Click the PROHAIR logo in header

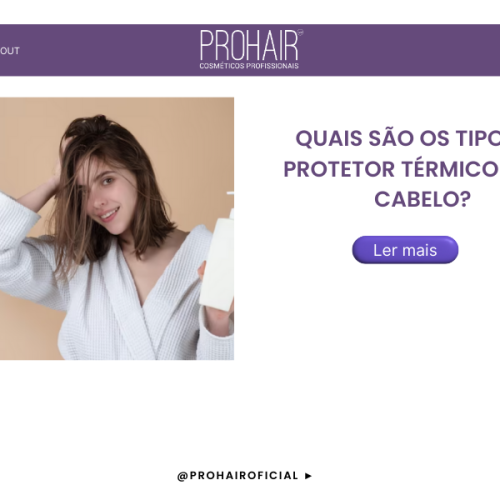pos(251,49)
